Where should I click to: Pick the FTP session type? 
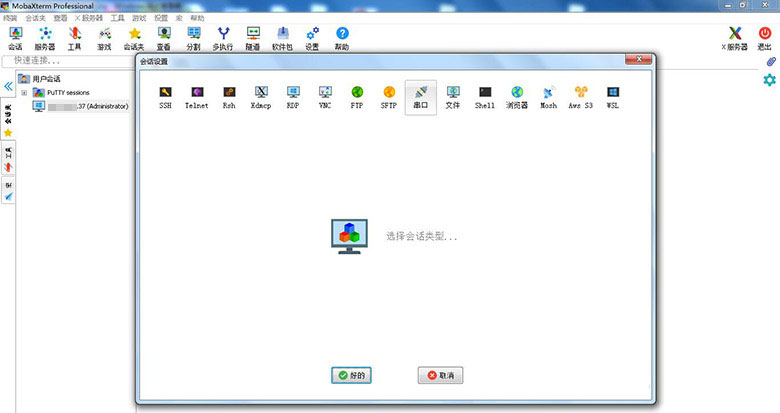tap(357, 98)
